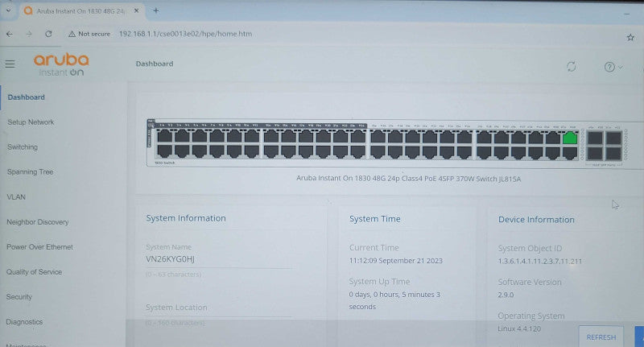Click operating system Linux 4.4.120

[519, 329]
